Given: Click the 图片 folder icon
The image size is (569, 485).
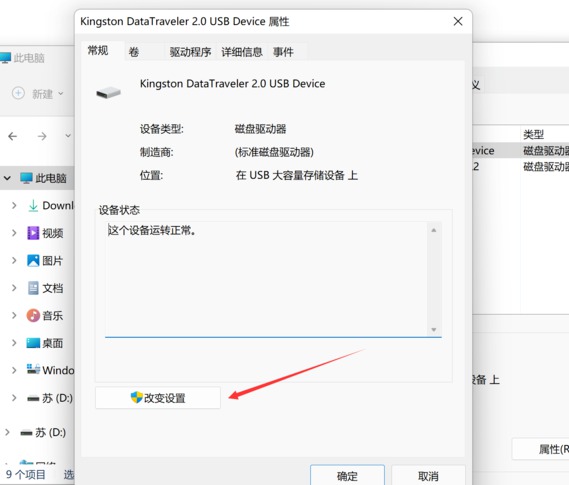Looking at the screenshot, I should [x=33, y=260].
